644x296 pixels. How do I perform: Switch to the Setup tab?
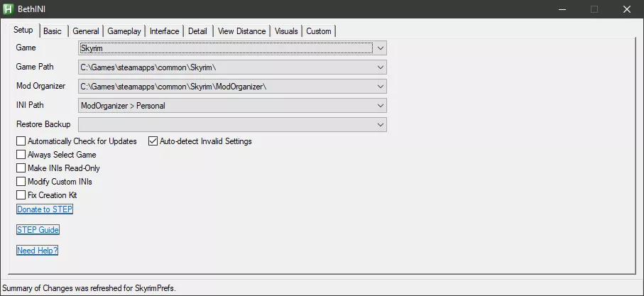pyautogui.click(x=23, y=30)
